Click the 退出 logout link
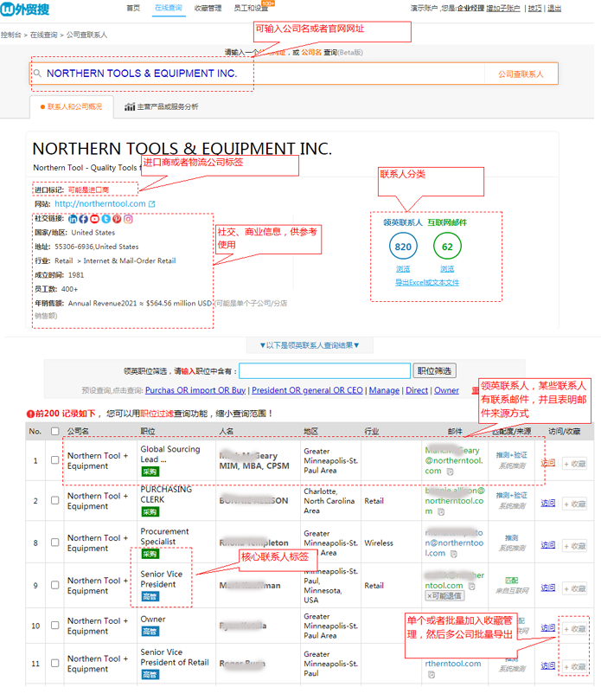The image size is (601, 700). [x=554, y=9]
